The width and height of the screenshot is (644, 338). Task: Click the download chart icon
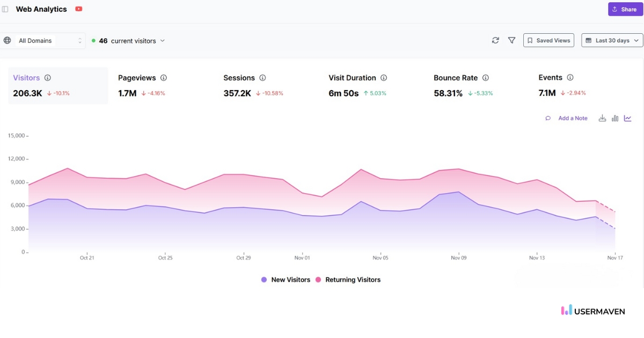coord(603,118)
